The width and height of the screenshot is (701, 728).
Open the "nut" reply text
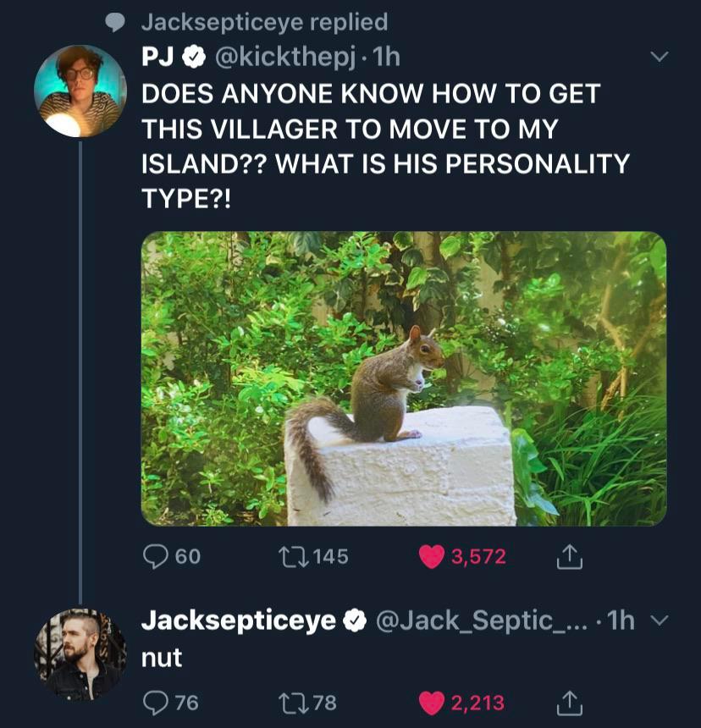(162, 658)
